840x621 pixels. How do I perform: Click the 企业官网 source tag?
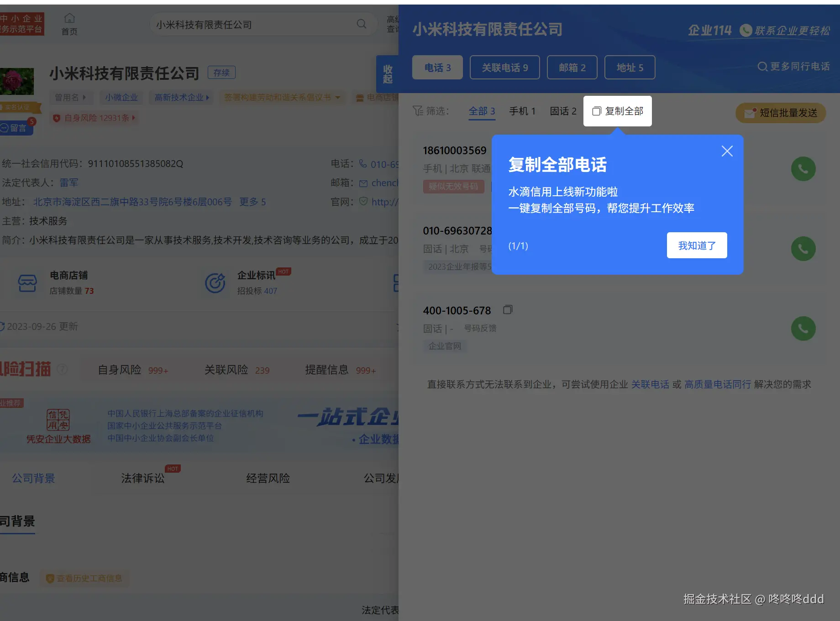(445, 346)
